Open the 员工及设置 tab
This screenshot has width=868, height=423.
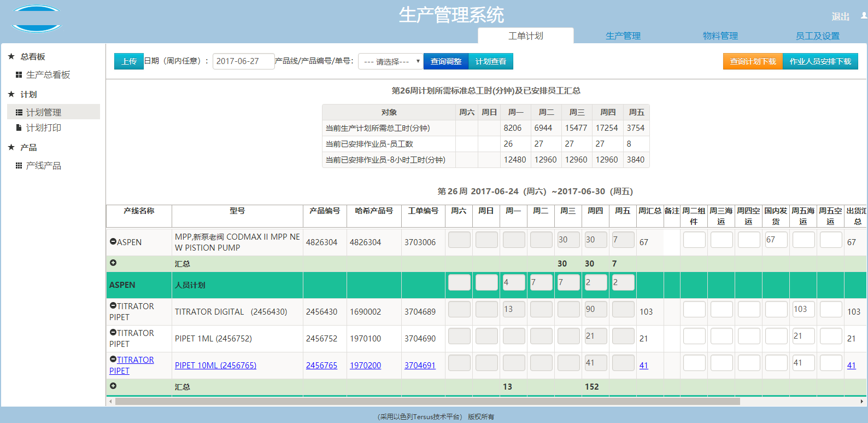(818, 36)
